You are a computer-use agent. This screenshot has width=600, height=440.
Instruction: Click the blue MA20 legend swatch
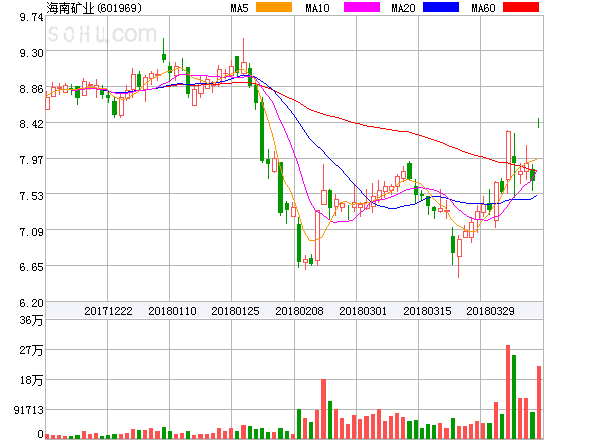(441, 7)
